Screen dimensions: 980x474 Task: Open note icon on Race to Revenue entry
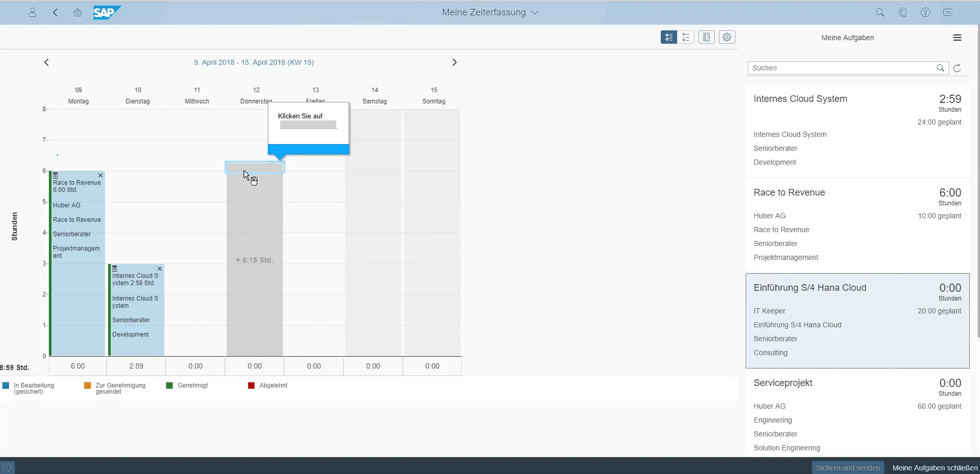pyautogui.click(x=56, y=175)
